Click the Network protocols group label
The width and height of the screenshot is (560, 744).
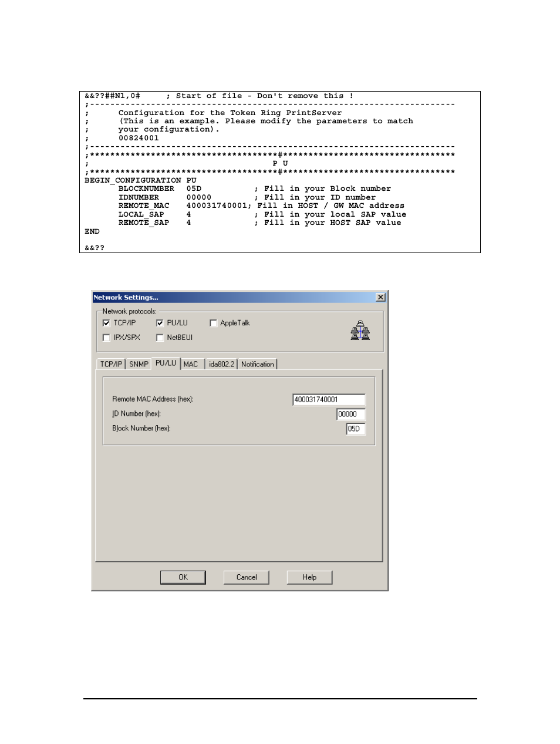click(x=129, y=311)
